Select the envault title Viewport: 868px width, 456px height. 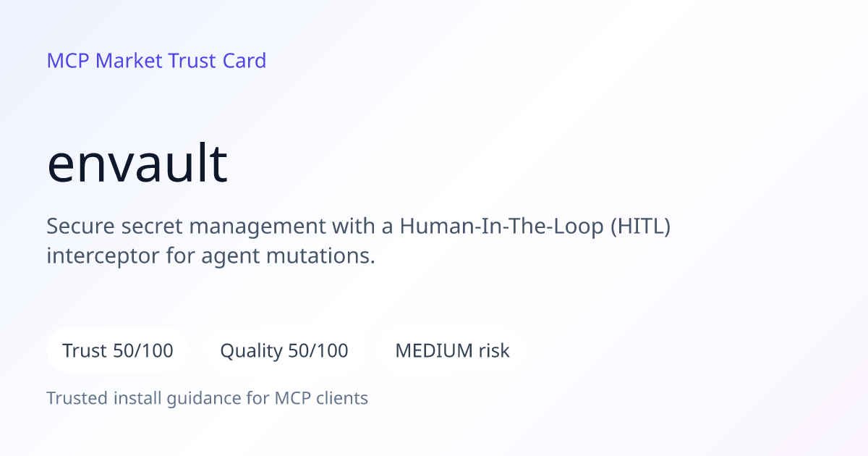coord(137,164)
